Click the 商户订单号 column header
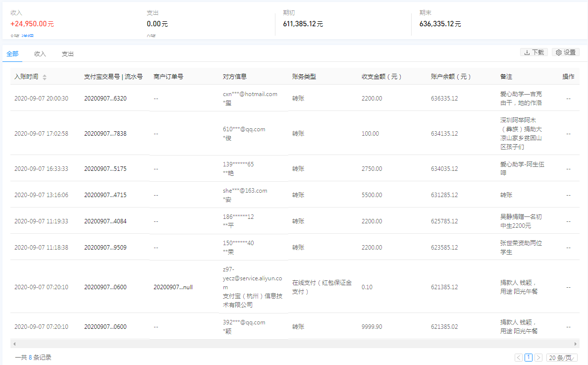The image size is (588, 365). (x=168, y=76)
